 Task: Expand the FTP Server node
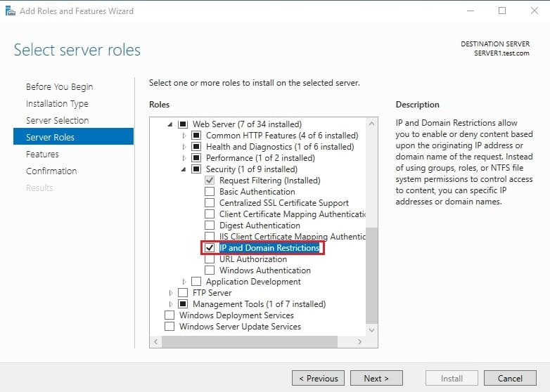tap(170, 292)
